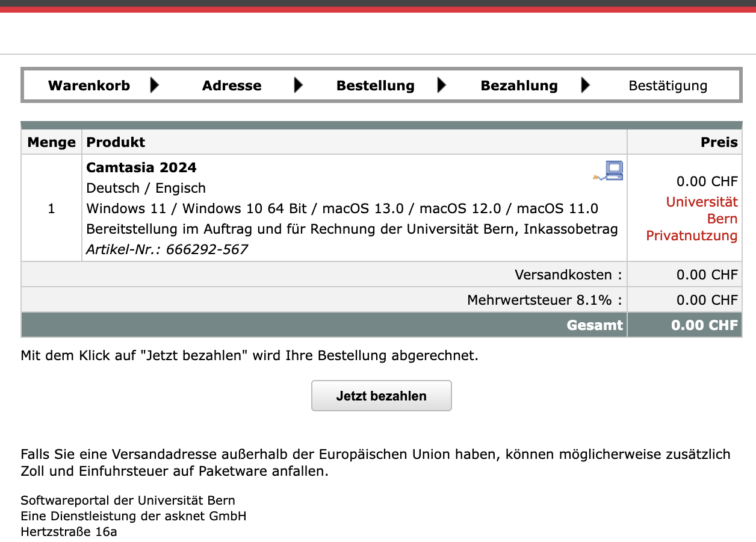Click the Preis column header
The image size is (756, 542).
pos(719,142)
